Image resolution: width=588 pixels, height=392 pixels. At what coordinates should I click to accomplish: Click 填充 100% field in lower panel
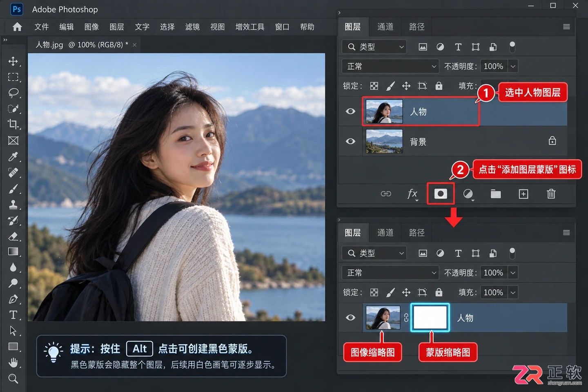(494, 292)
